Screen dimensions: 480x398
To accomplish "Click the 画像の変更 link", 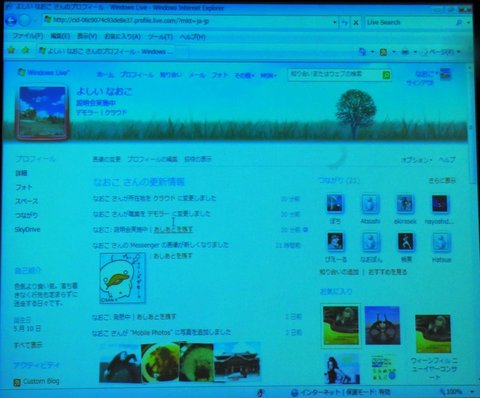I will (106, 159).
